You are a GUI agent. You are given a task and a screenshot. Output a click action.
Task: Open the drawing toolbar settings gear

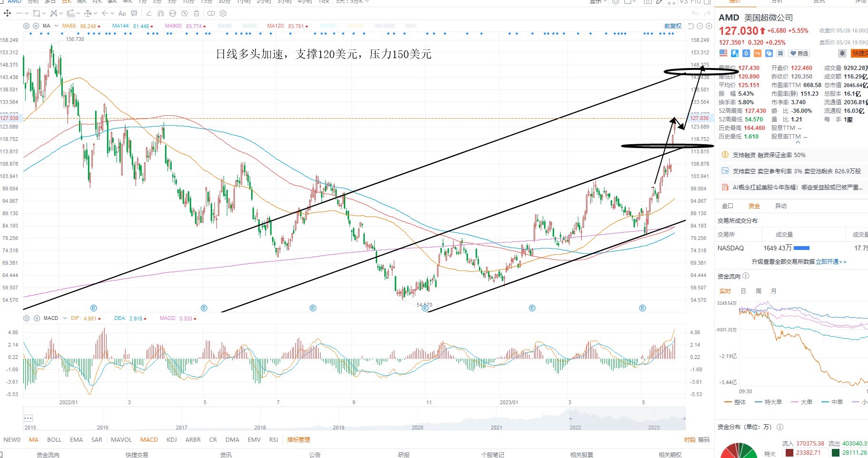[x=223, y=13]
